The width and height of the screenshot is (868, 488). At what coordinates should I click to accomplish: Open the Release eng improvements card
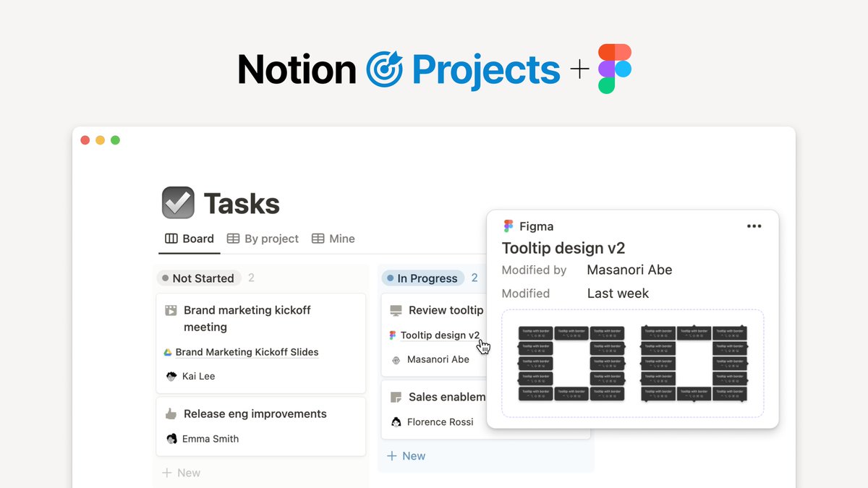click(261, 427)
